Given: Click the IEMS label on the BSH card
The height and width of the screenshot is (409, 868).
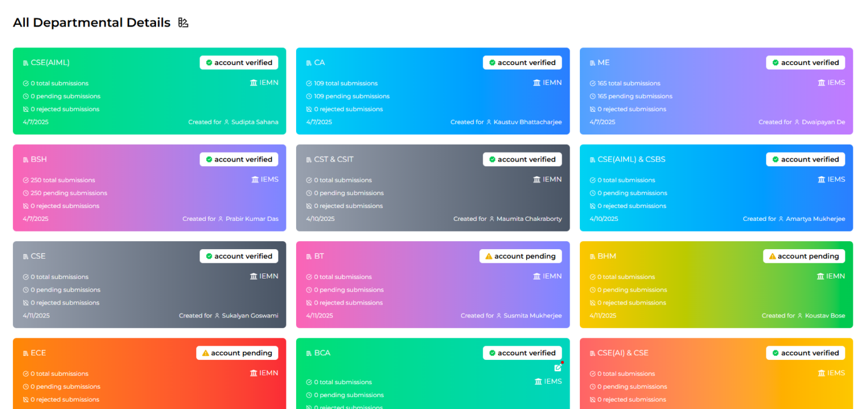Looking at the screenshot, I should [270, 179].
